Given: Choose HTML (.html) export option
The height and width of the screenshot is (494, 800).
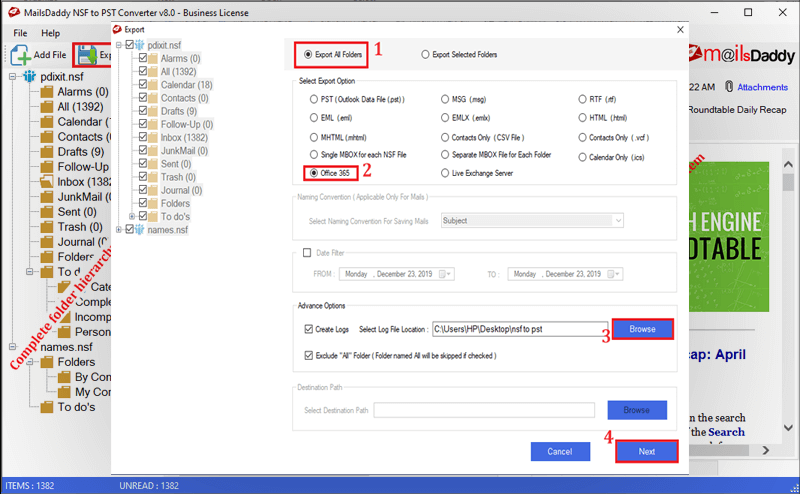Looking at the screenshot, I should pos(582,117).
